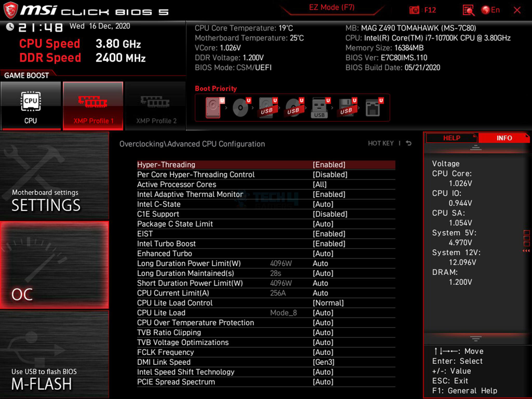Change the EIST [Enabled] setting
The height and width of the screenshot is (399, 532).
[x=266, y=234]
